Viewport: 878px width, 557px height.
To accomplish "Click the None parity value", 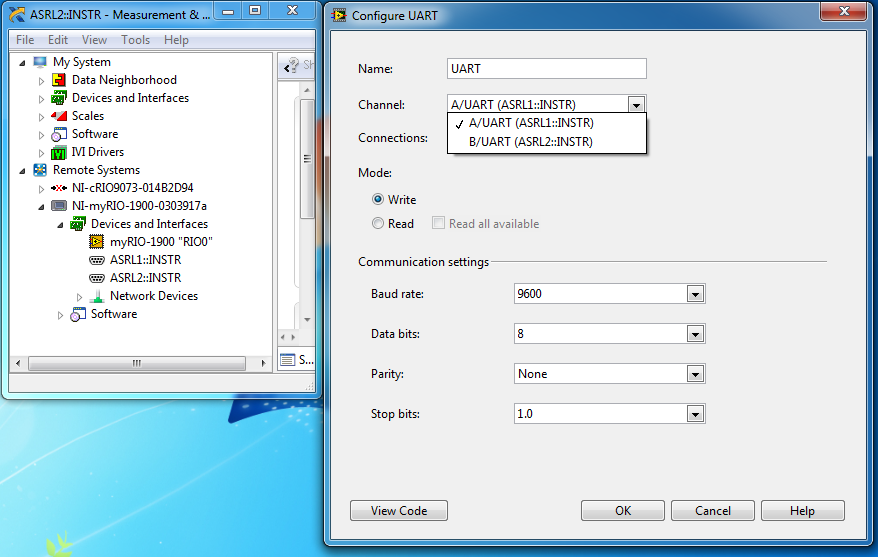I will [533, 374].
